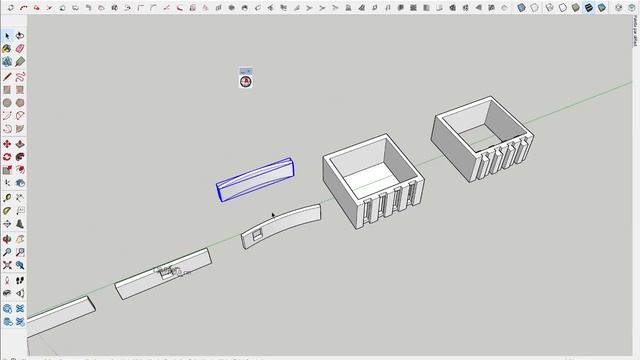Toggle X-ray face style

tap(521, 7)
